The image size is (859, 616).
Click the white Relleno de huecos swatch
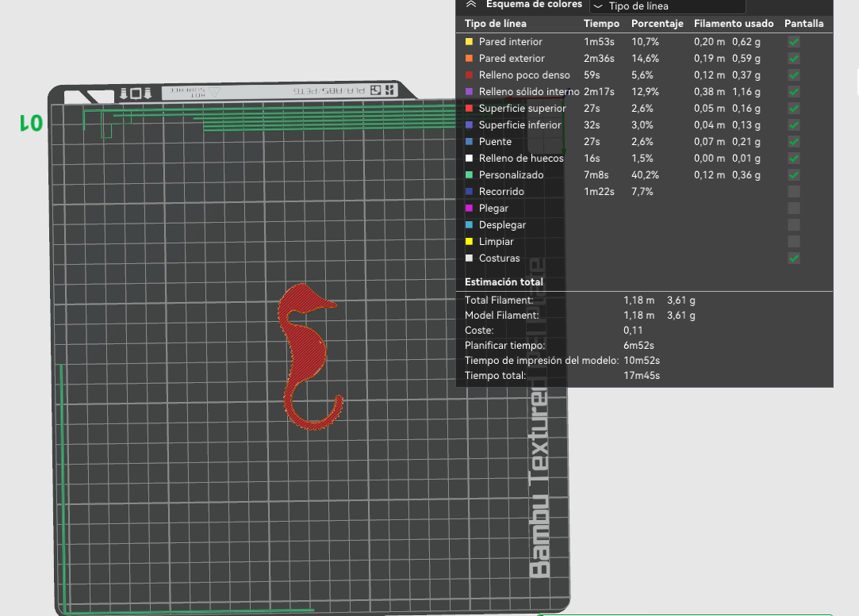[469, 159]
